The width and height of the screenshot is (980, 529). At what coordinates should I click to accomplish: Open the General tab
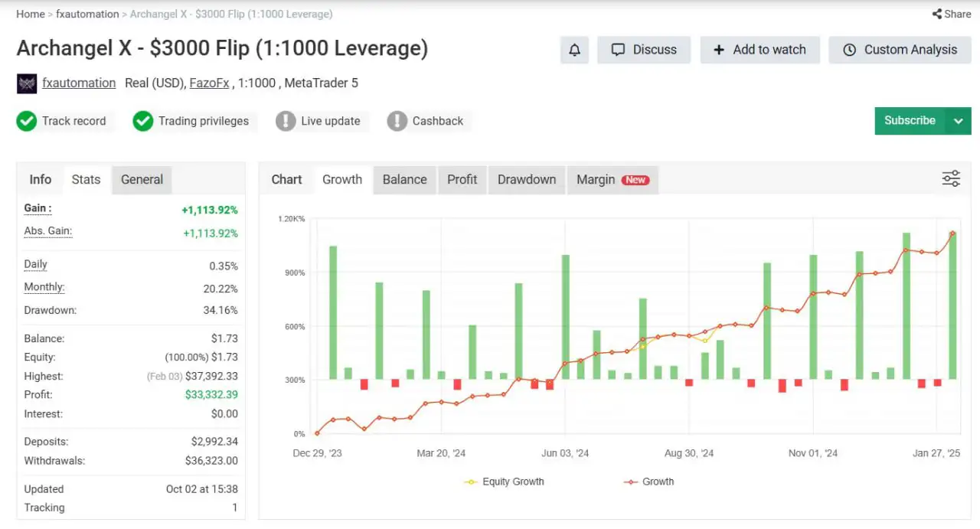(x=142, y=179)
